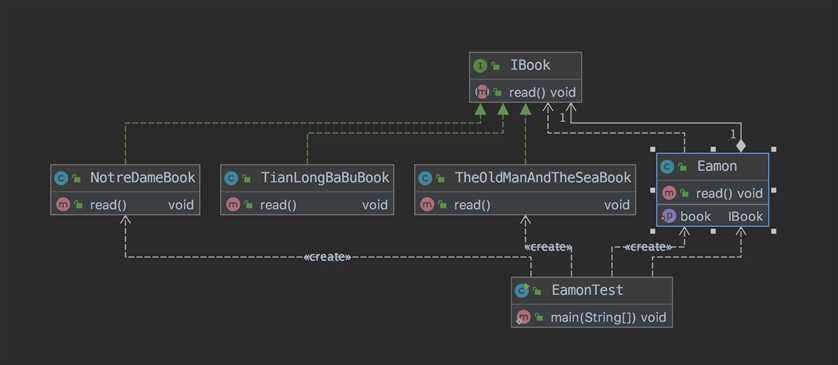Click the visibility lock icon next to IBook title
The height and width of the screenshot is (365, 838).
click(x=496, y=66)
